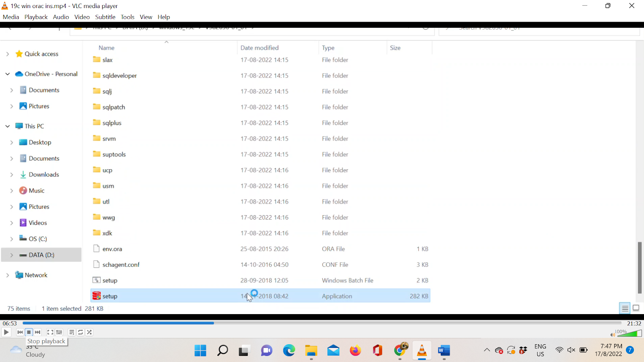Switch to Microsoft Word on taskbar

[x=444, y=351]
